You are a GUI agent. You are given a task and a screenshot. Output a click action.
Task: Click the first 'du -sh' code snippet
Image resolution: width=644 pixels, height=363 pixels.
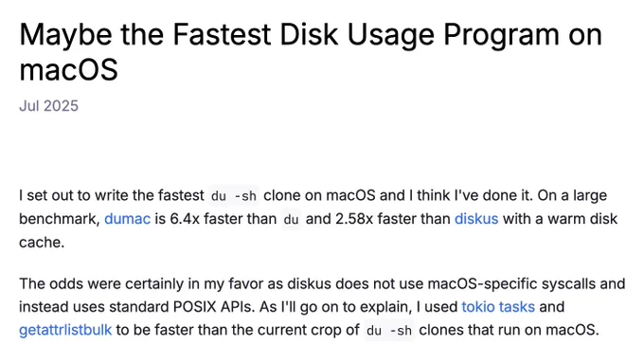[x=234, y=195]
